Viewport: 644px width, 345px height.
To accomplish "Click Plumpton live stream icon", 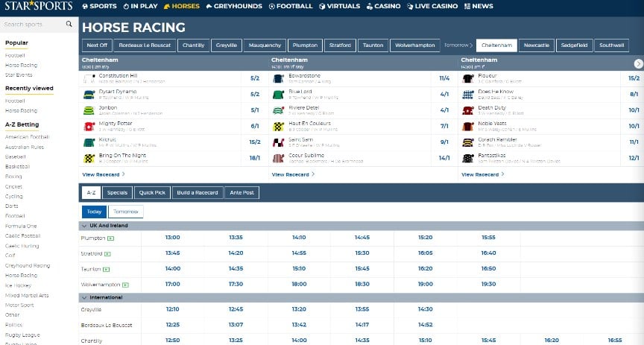I will (110, 238).
